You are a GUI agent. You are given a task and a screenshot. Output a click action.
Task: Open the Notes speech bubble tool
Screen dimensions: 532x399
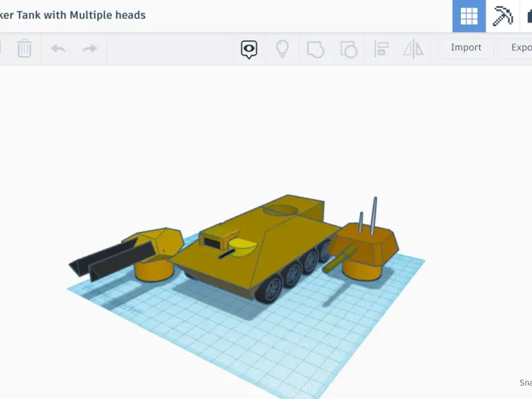249,49
